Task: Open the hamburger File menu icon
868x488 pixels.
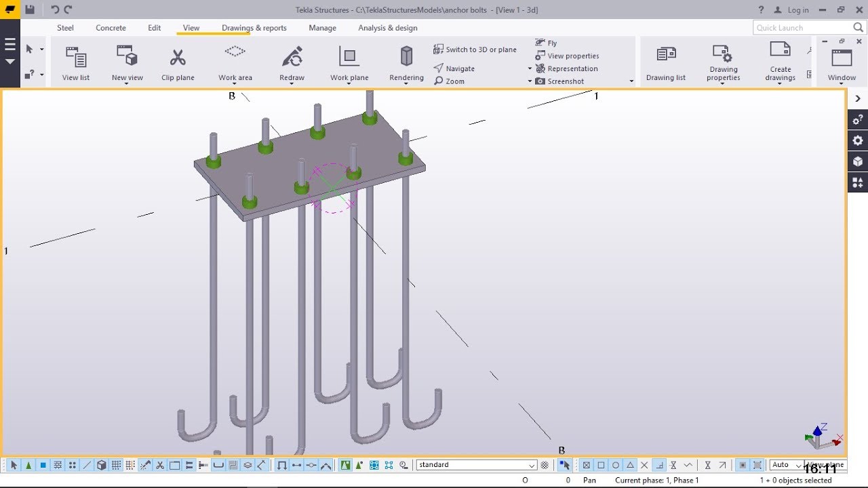Action: click(x=9, y=45)
